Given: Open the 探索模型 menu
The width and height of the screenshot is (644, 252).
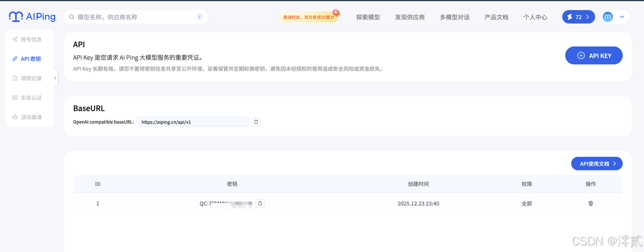Looking at the screenshot, I should click(368, 17).
